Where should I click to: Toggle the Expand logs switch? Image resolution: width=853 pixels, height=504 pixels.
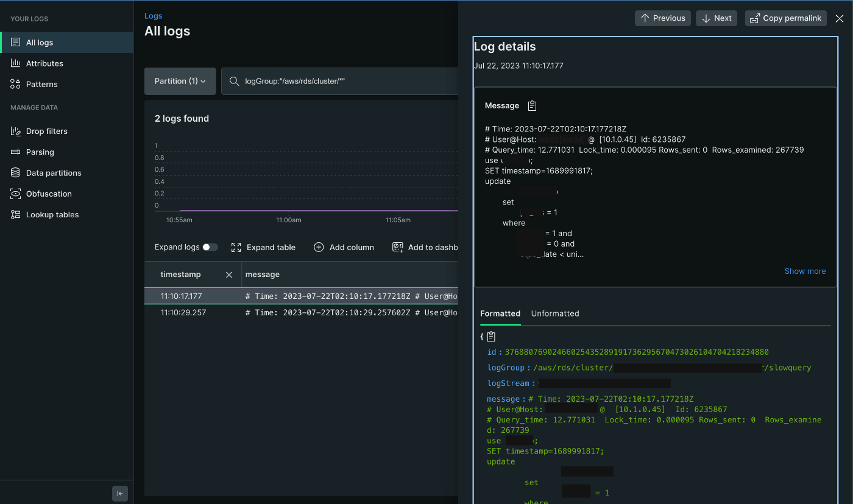[210, 247]
